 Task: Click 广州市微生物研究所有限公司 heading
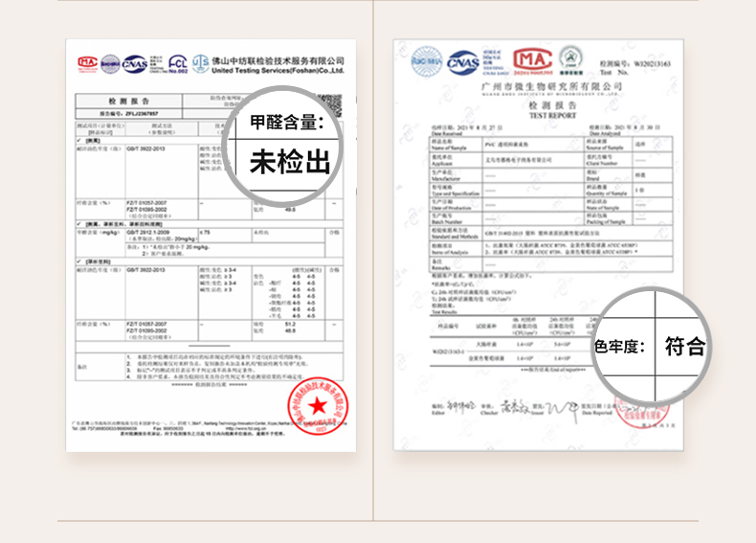coord(552,87)
